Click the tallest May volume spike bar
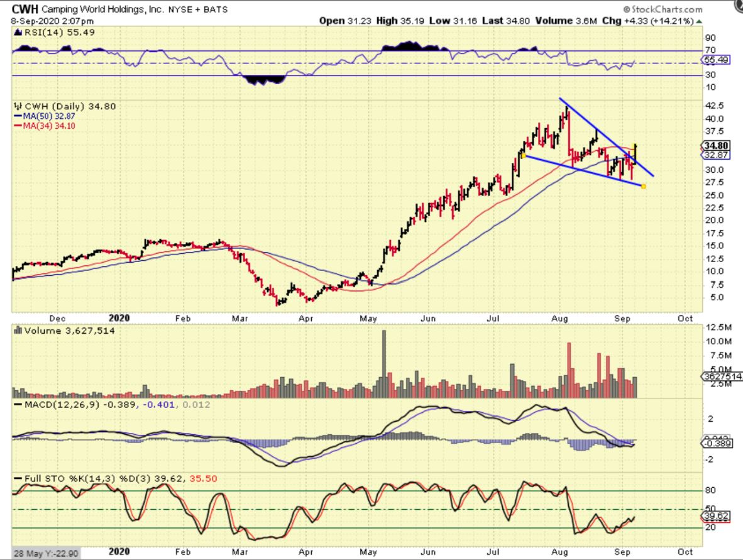Image resolution: width=743 pixels, height=560 pixels. [x=384, y=363]
